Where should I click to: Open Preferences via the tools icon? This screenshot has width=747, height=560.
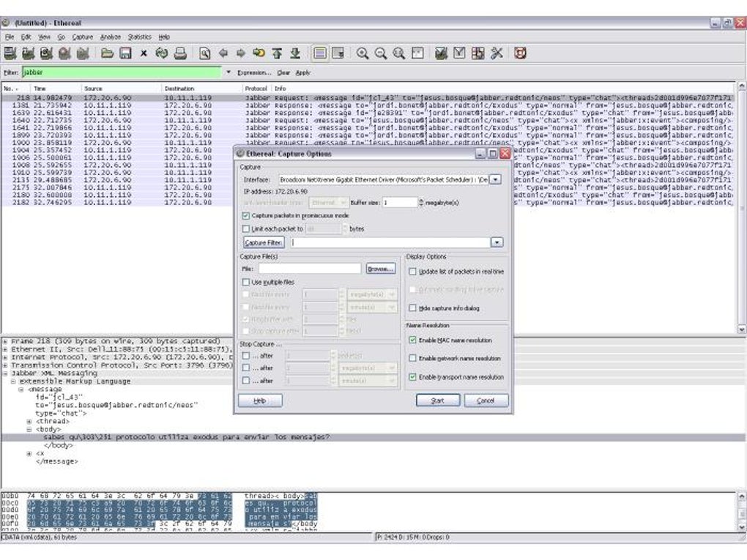click(496, 53)
